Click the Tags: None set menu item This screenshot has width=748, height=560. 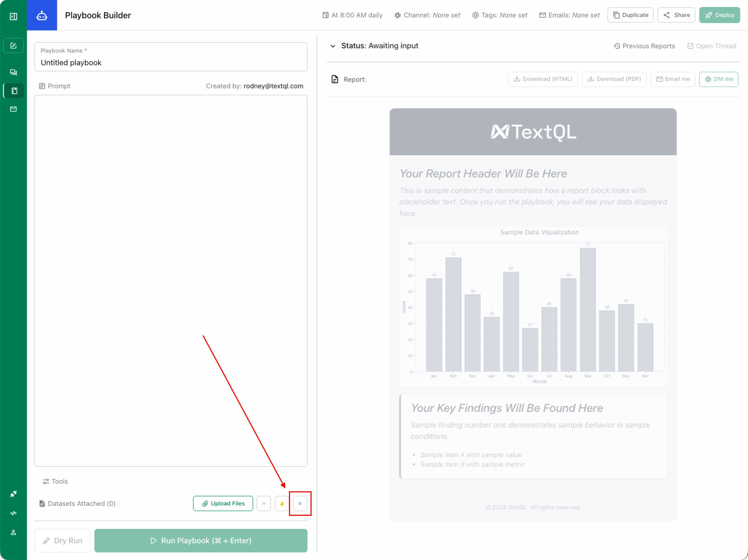500,15
